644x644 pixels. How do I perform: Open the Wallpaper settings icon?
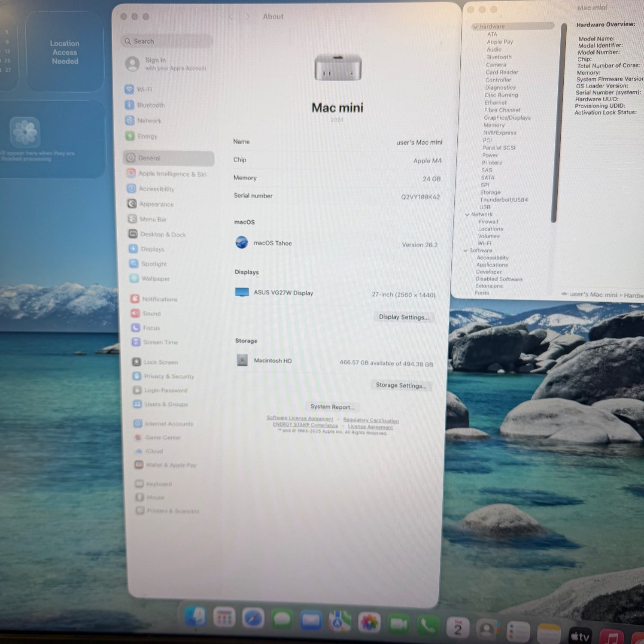[x=134, y=279]
